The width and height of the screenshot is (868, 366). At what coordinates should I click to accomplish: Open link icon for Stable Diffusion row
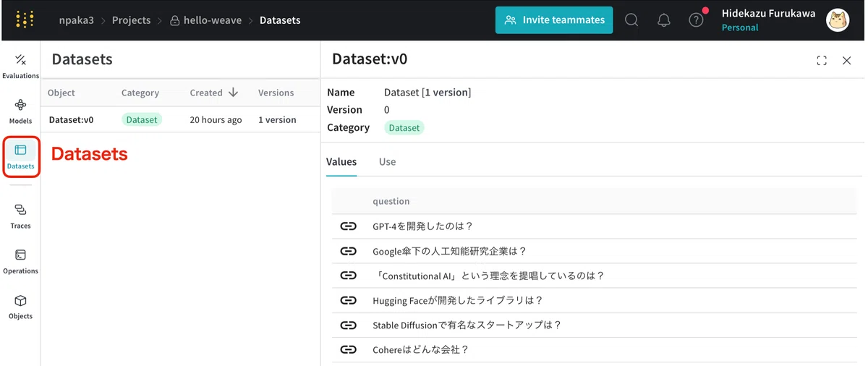349,325
